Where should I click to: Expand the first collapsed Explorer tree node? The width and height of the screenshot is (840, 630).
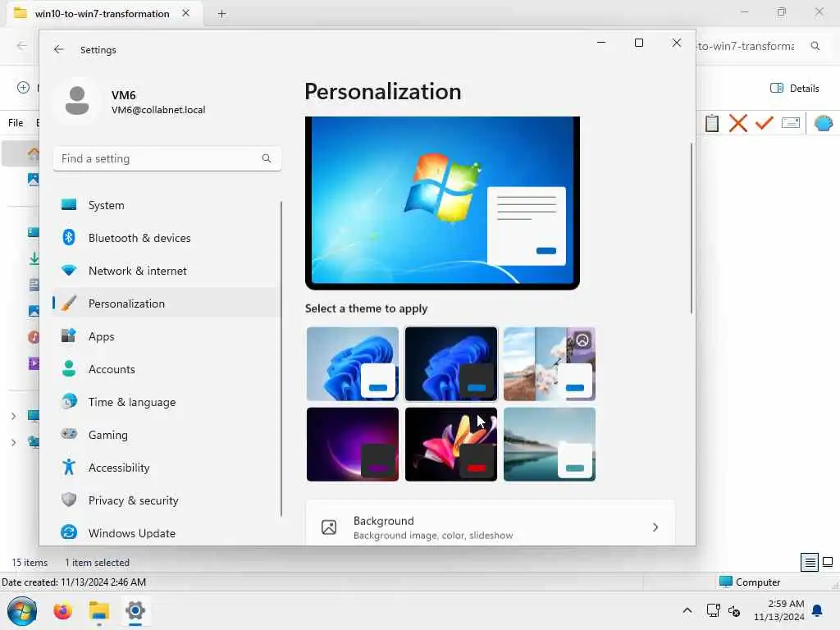point(13,416)
